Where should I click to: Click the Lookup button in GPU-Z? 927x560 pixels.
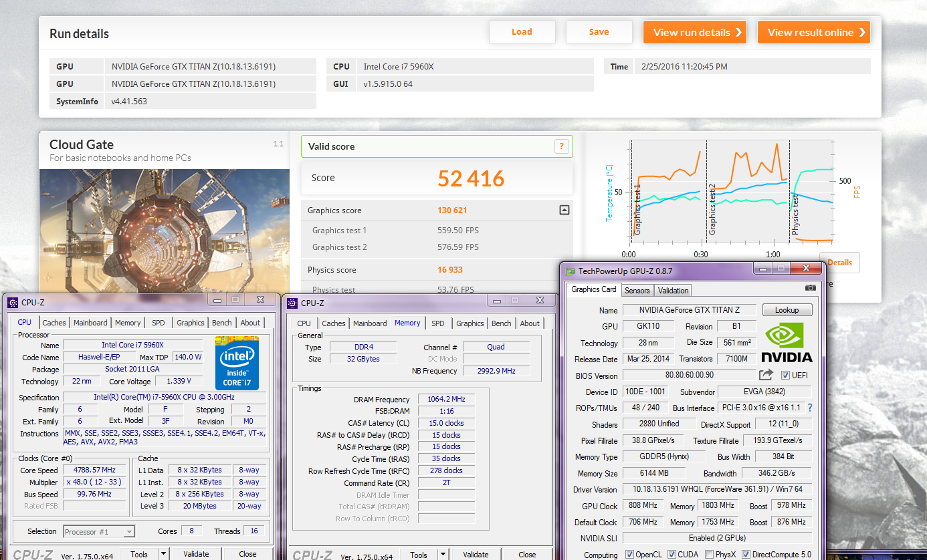(787, 310)
